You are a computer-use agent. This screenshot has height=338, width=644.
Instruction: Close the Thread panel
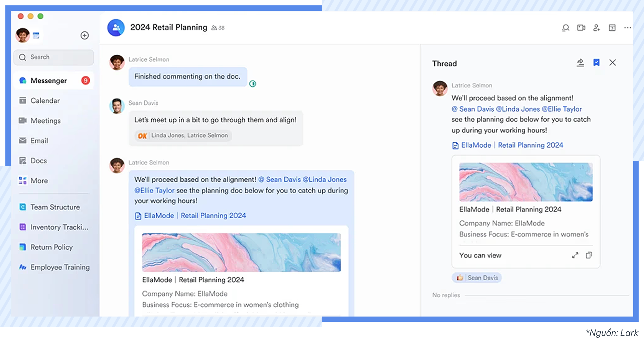pos(613,63)
